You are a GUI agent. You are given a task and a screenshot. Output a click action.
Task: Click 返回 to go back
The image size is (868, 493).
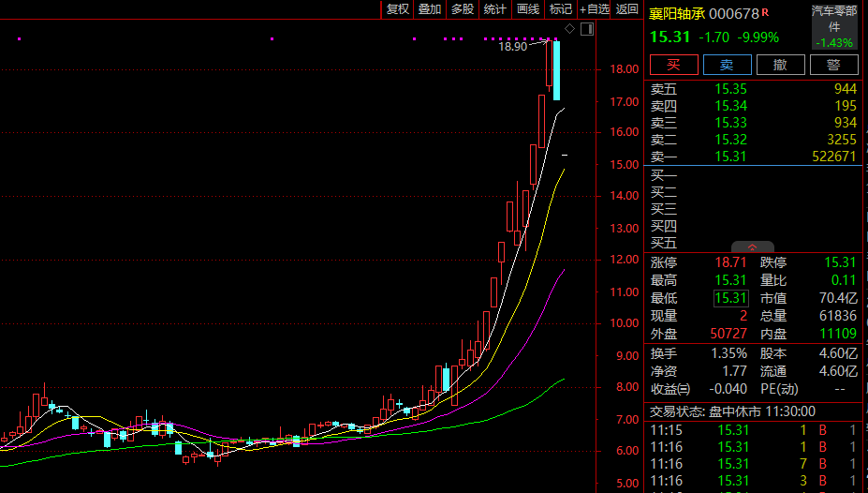coord(626,8)
